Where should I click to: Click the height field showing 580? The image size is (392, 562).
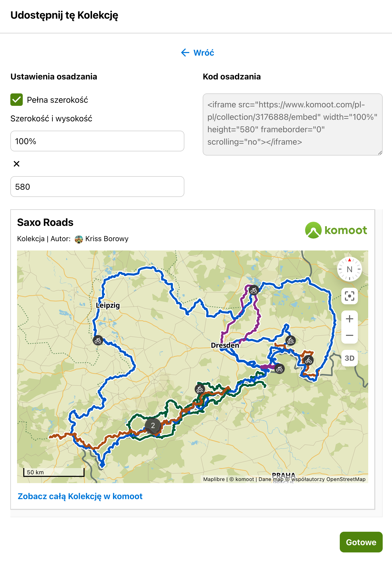point(97,187)
